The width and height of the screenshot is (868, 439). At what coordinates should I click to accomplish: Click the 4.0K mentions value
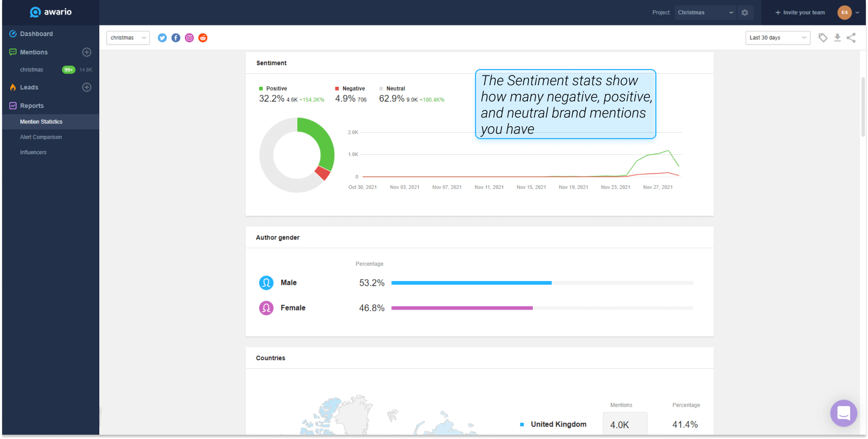620,425
